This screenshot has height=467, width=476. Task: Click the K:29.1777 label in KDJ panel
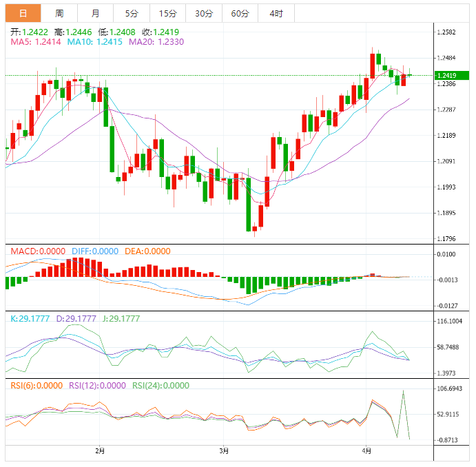coord(30,318)
